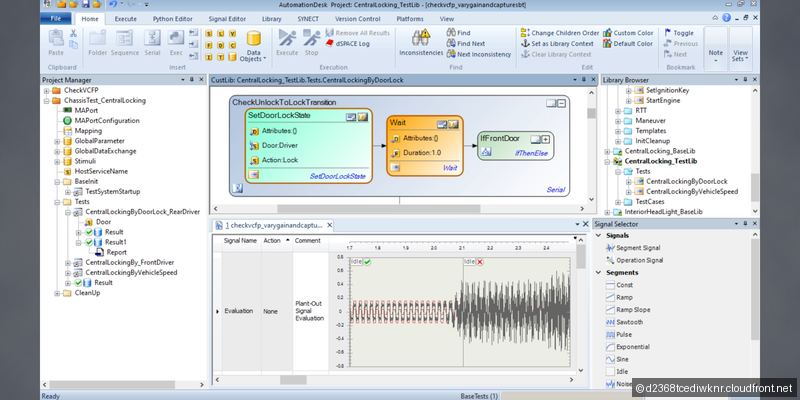Collapse the Segments group in Signal Selector

[598, 273]
